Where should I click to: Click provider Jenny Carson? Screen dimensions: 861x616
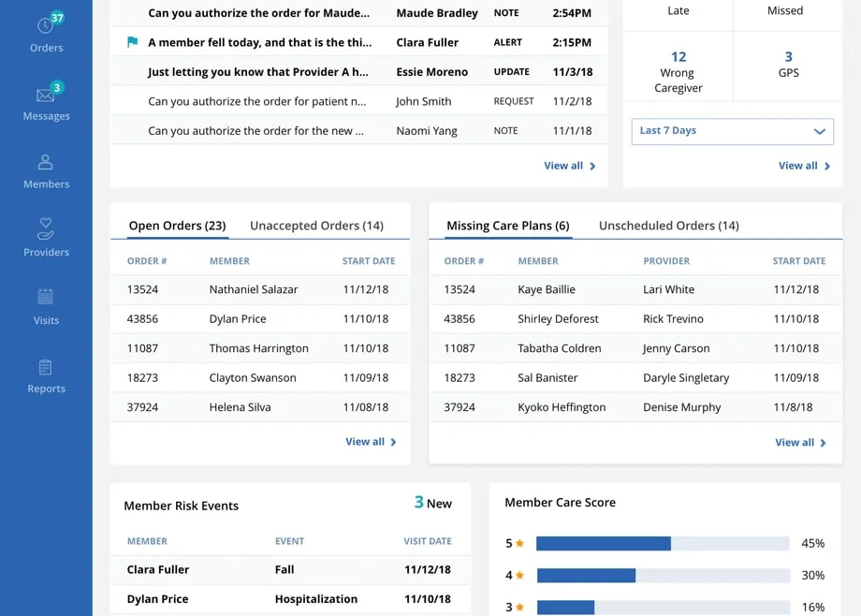coord(676,348)
